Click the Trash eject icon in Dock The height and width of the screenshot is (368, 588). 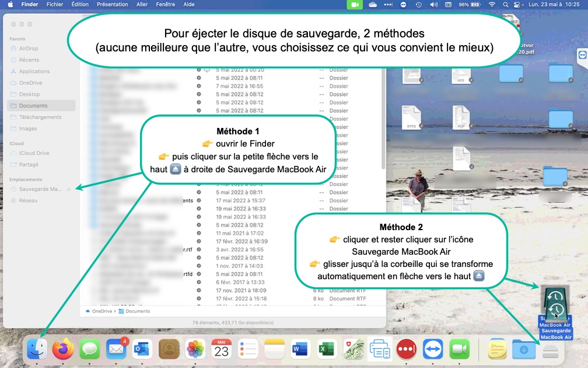(x=551, y=349)
